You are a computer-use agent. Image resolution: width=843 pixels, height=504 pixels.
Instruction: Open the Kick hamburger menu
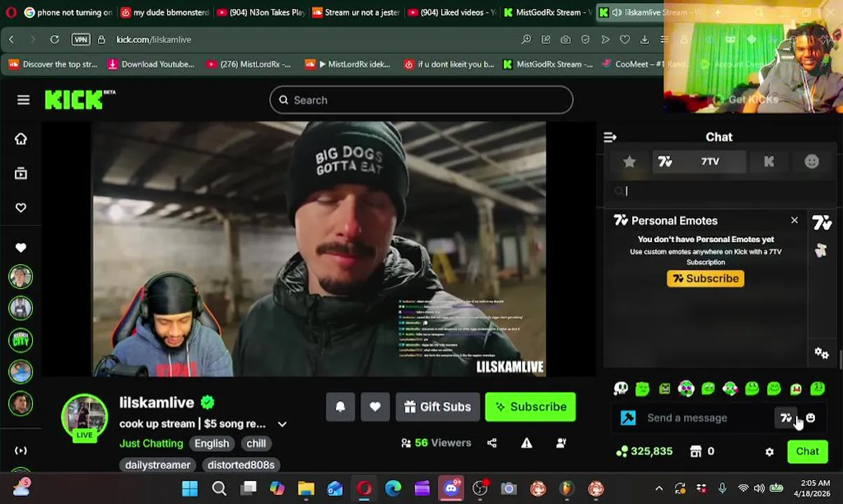click(x=23, y=100)
